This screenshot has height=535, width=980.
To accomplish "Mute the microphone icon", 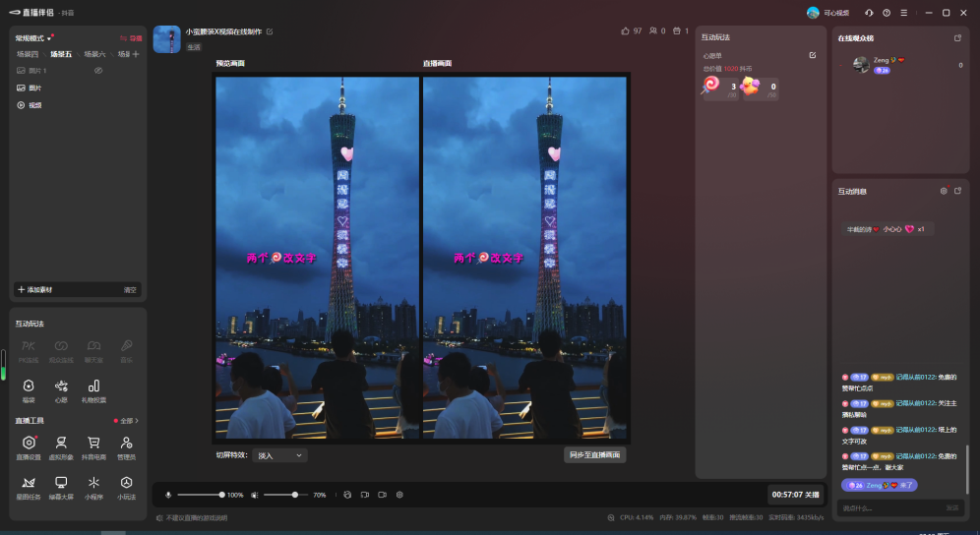I will point(168,495).
